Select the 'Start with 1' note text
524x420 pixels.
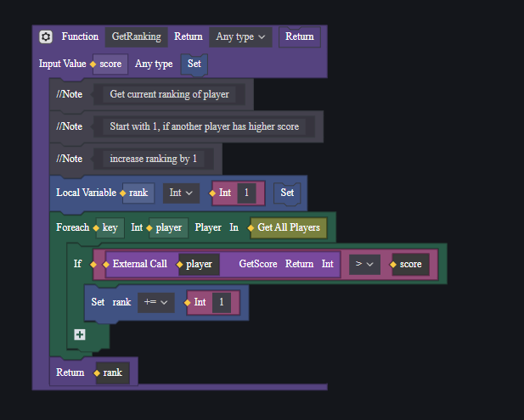204,126
